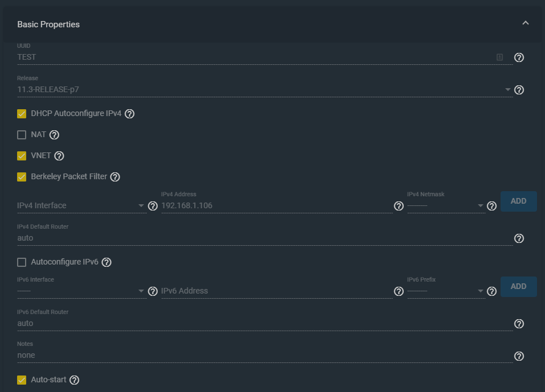Click the icon inside the UUID field
The width and height of the screenshot is (545, 392).
tap(499, 57)
